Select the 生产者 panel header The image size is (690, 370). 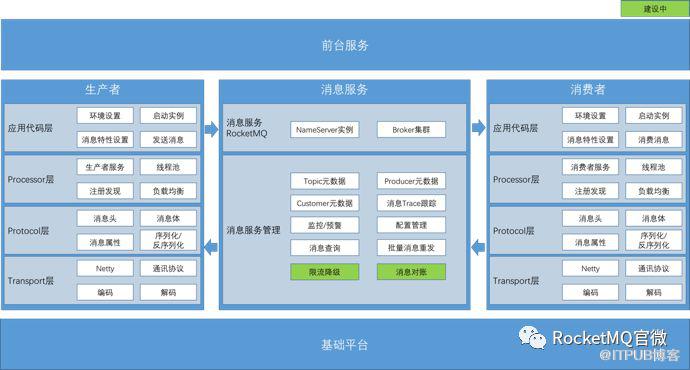point(103,90)
